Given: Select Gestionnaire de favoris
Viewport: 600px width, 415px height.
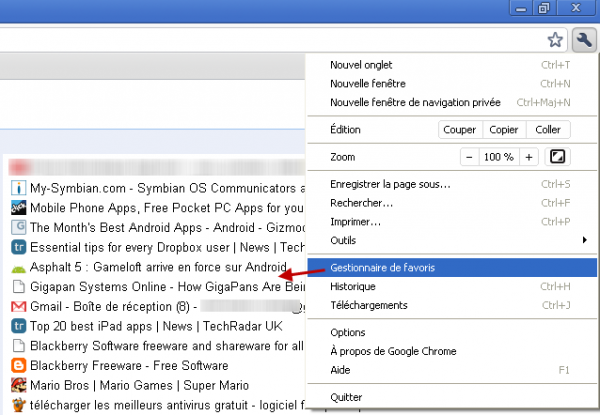Looking at the screenshot, I should (x=396, y=268).
